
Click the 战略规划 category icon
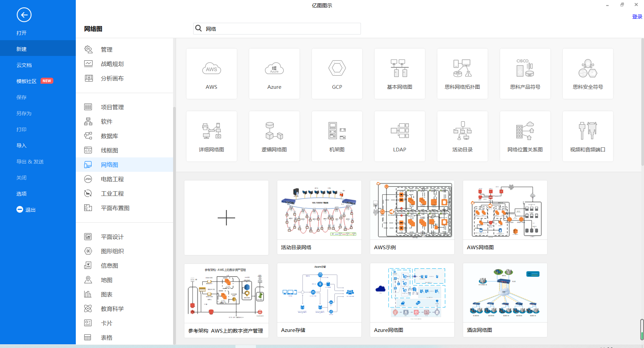tap(88, 64)
